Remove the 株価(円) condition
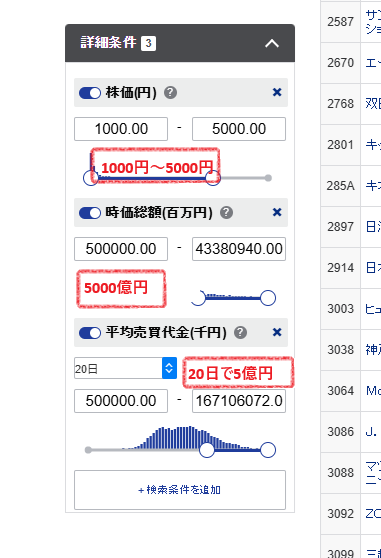Image resolution: width=381 pixels, height=558 pixels. point(277,93)
